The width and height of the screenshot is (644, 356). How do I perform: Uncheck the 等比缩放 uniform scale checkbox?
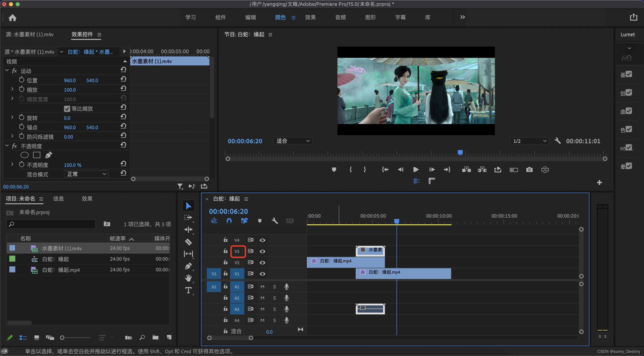click(67, 109)
